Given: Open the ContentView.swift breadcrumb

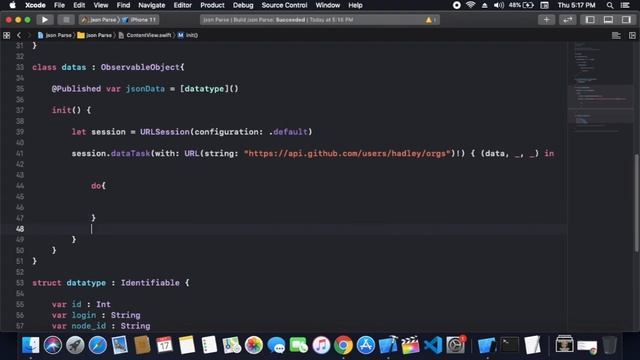Looking at the screenshot, I should 145,36.
